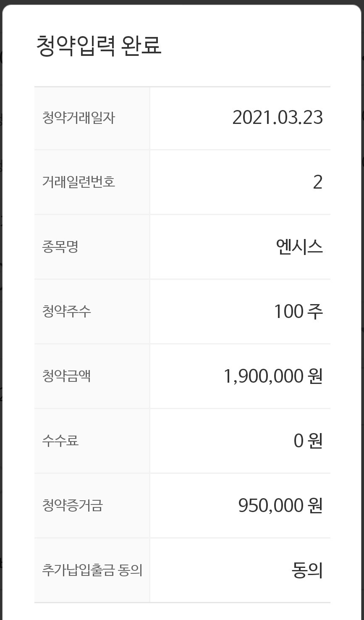Select the 수수료 label

coord(60,441)
